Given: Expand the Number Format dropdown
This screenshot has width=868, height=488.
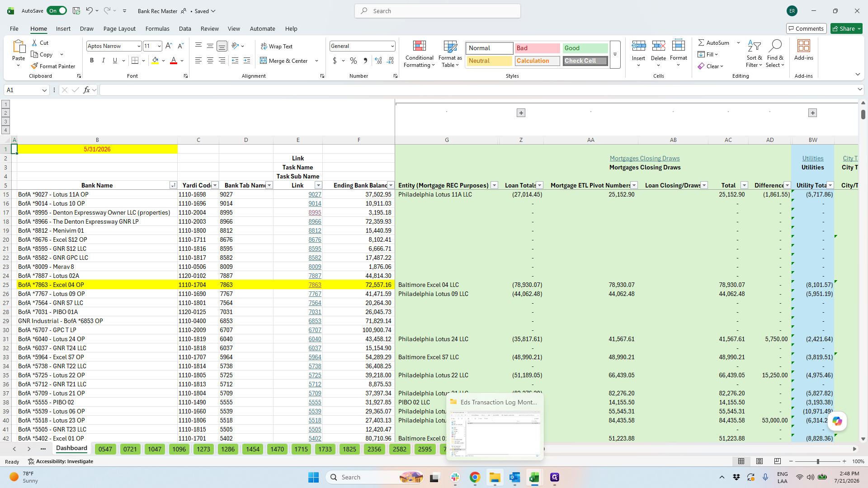Looking at the screenshot, I should pos(392,46).
